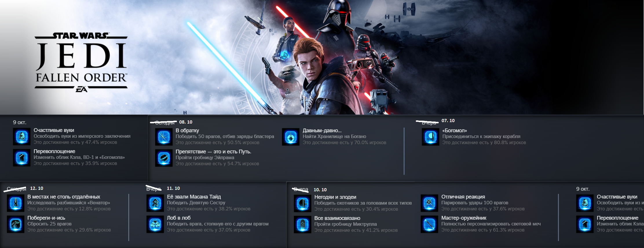Select the «Негодяи и злодеи» title
Viewport: 644px width, 248px height.
point(335,197)
